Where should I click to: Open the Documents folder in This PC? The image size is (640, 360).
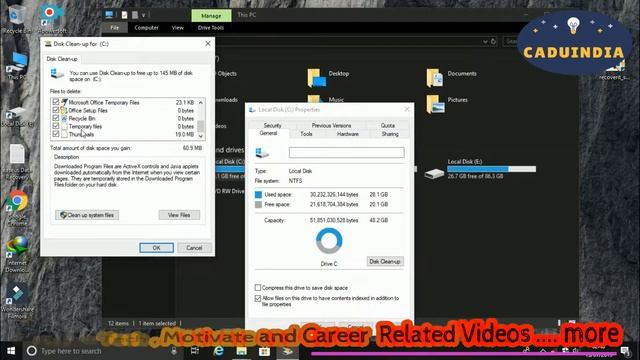[x=451, y=77]
